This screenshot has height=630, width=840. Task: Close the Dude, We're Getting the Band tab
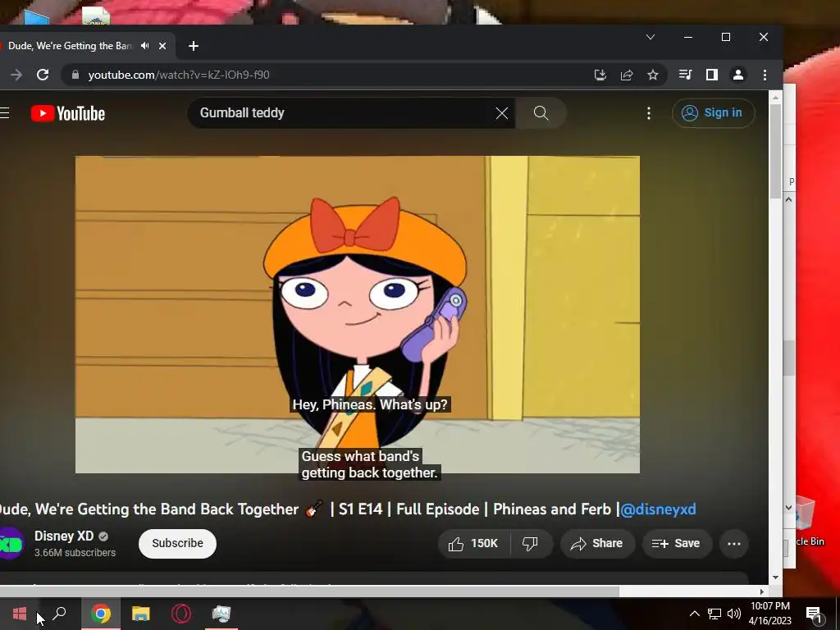tap(162, 46)
